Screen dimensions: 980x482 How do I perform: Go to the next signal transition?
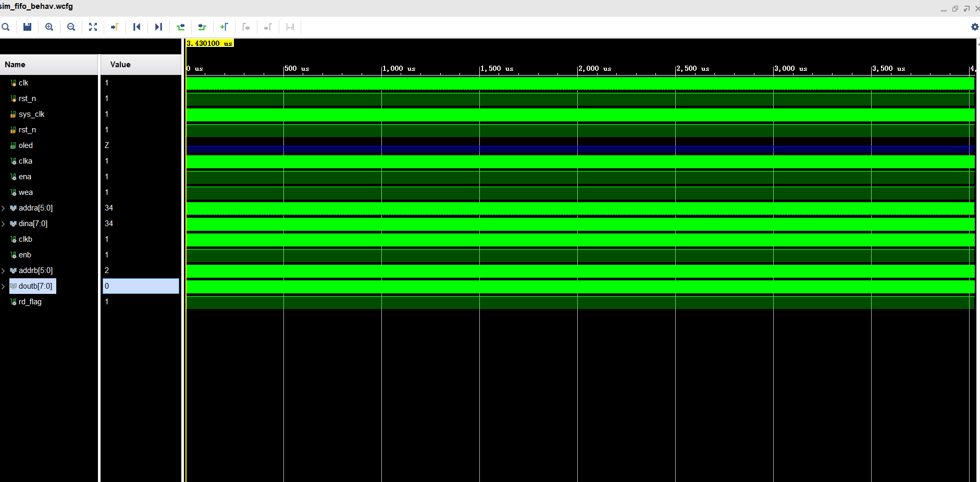coord(202,27)
